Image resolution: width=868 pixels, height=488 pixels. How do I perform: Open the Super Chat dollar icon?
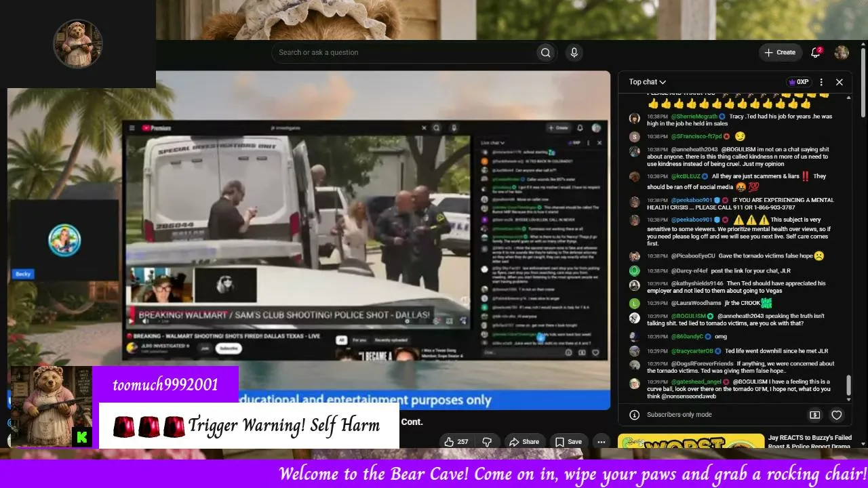[x=815, y=415]
